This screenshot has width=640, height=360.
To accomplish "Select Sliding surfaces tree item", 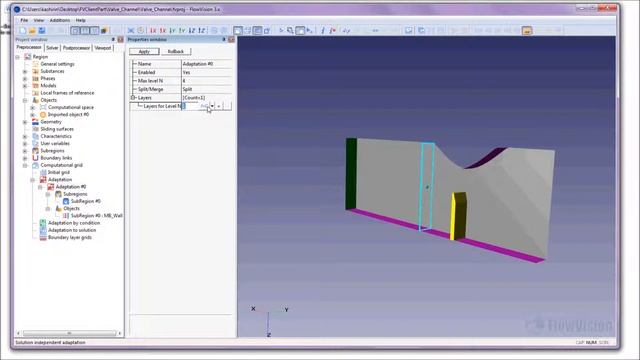I will click(x=57, y=129).
